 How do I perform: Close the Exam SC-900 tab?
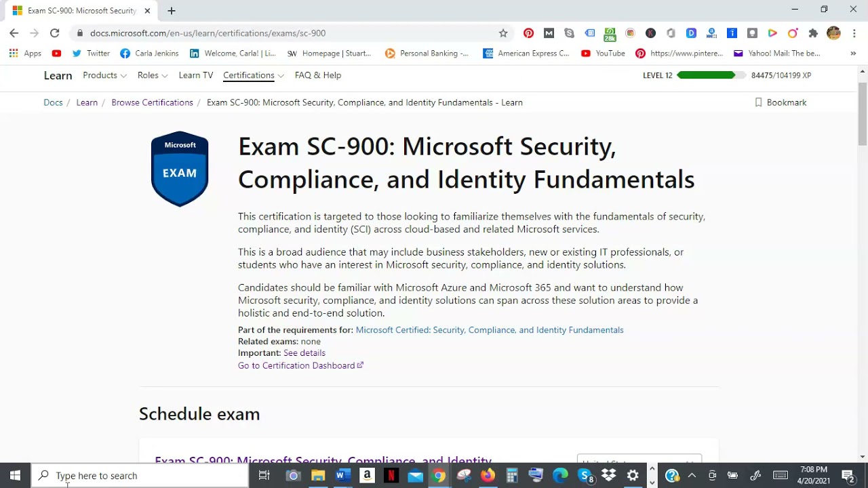tap(147, 11)
